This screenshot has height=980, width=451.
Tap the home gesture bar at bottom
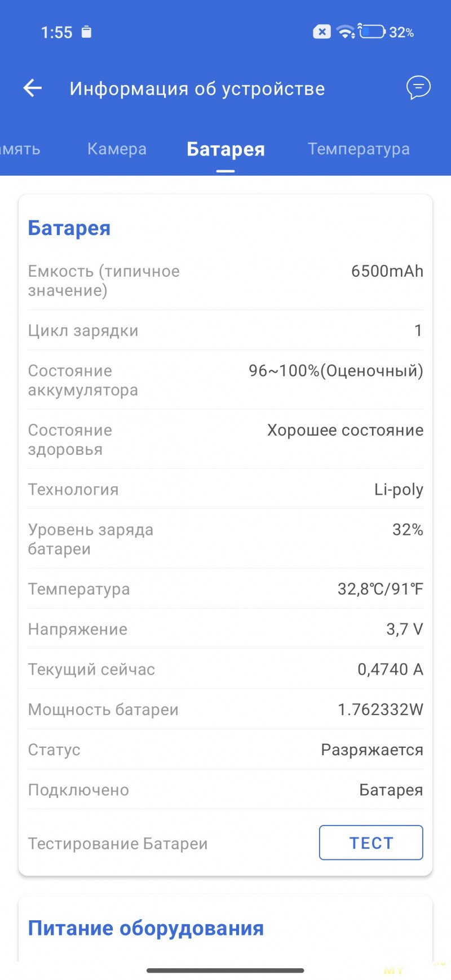click(x=225, y=970)
